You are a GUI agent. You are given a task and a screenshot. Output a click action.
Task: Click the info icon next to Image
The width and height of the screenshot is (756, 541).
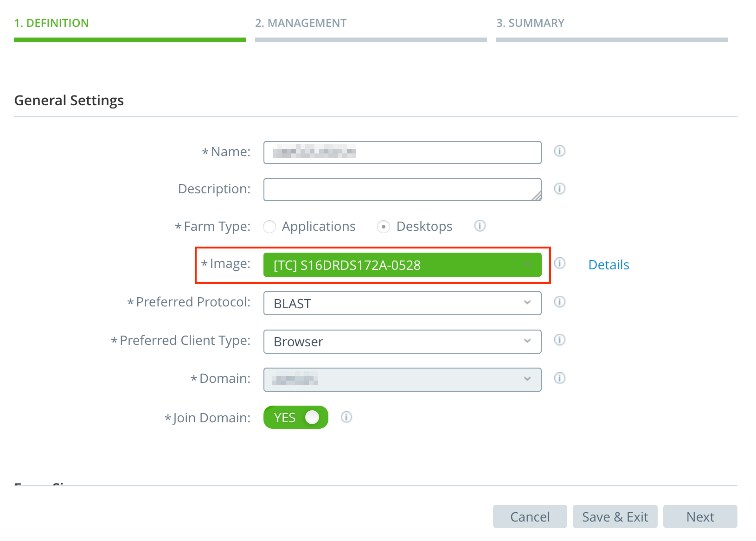point(559,264)
